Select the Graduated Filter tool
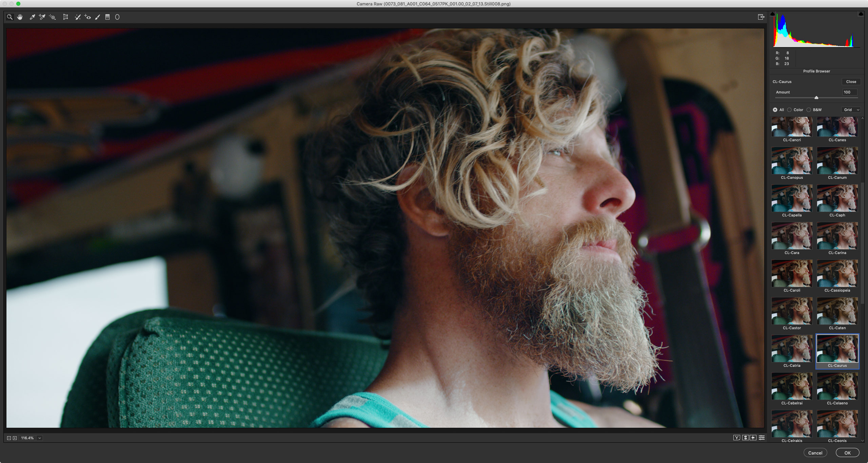Image resolution: width=868 pixels, height=463 pixels. pyautogui.click(x=108, y=17)
